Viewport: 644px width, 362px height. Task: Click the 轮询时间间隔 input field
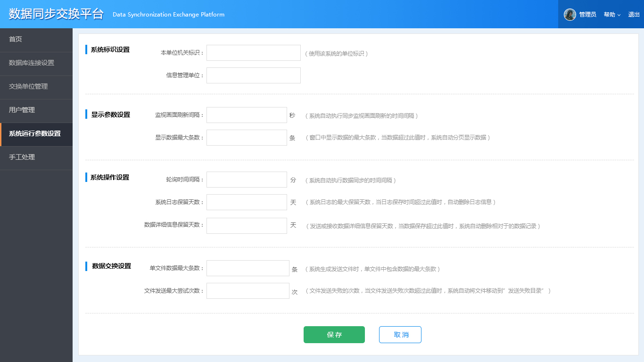(x=247, y=180)
